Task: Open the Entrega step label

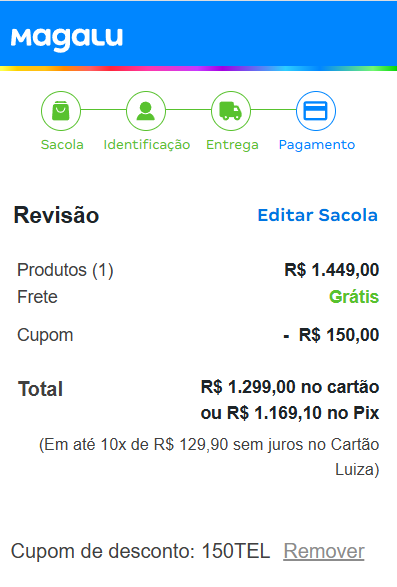Action: coord(232,145)
